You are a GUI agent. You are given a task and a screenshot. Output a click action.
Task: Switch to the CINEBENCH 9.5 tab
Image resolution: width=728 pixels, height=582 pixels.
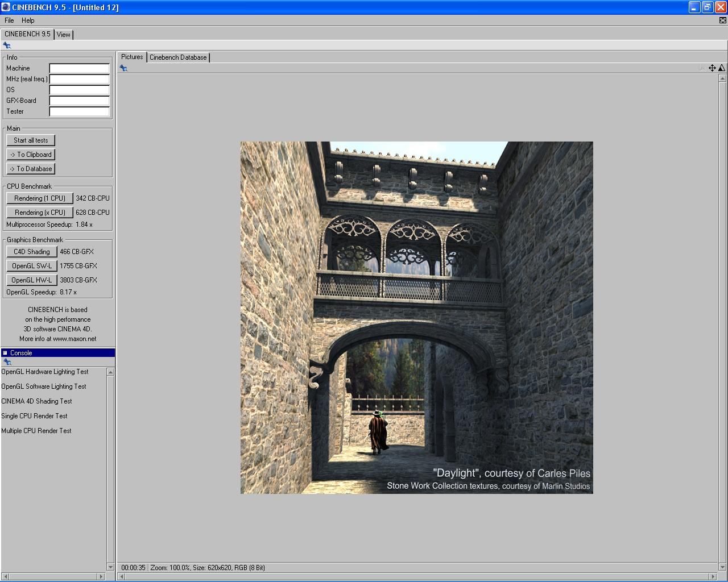tap(27, 34)
